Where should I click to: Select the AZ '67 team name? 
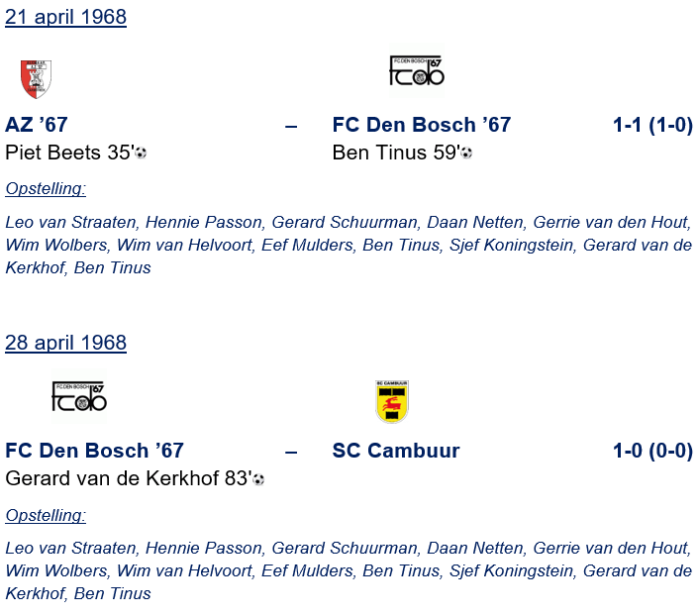[x=37, y=125]
